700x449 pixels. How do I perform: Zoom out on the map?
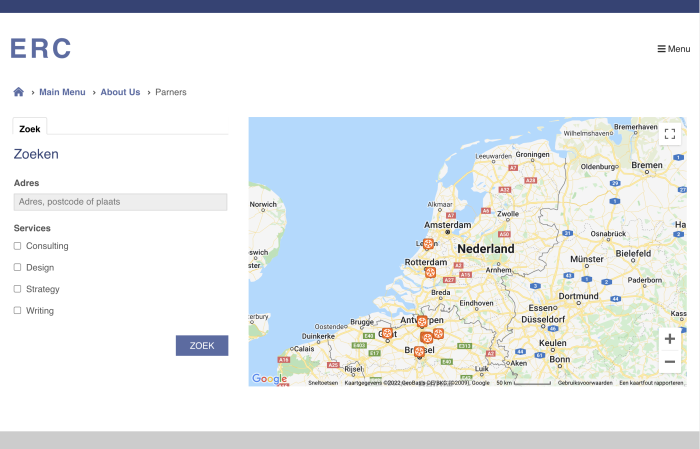670,362
